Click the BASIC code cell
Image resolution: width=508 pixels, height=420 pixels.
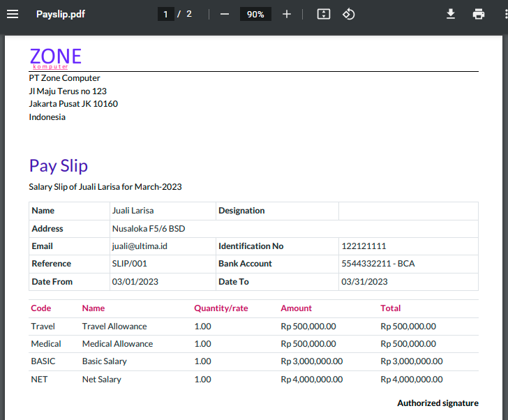click(43, 361)
